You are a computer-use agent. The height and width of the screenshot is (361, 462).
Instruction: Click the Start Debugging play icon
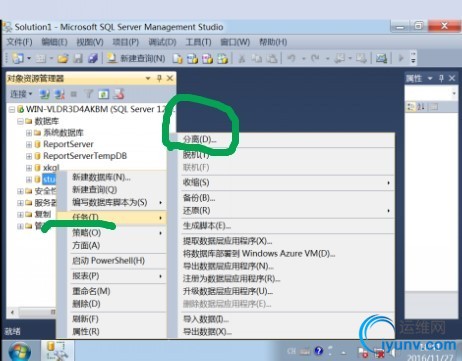pos(401,59)
